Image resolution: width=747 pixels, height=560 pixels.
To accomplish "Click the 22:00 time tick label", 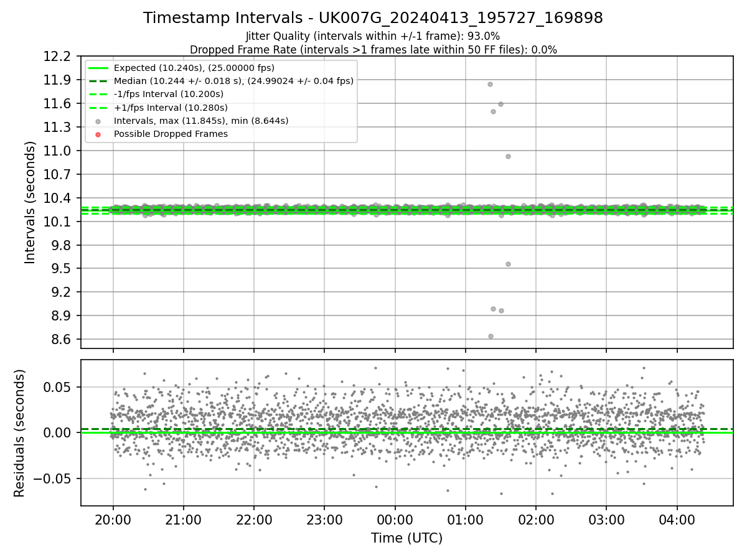I will (x=254, y=519).
